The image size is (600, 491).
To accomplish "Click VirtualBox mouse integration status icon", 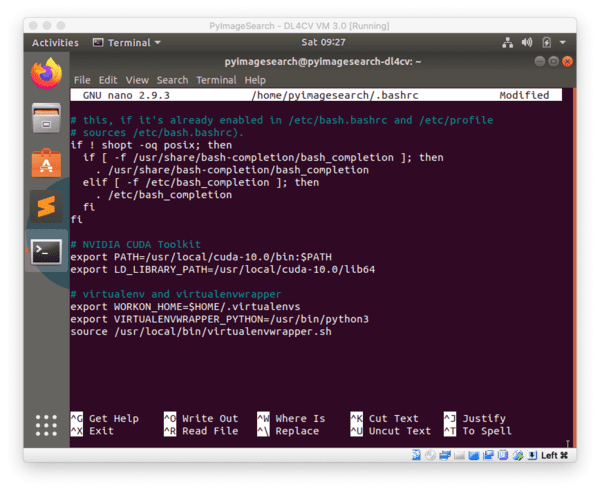I will click(x=518, y=455).
